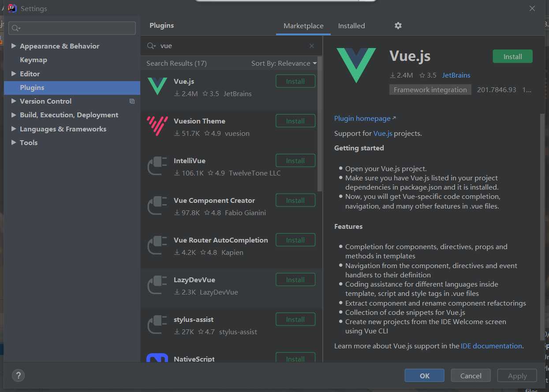549x392 pixels.
Task: Click the Vue Router AutoCompletion plug icon
Action: [157, 245]
